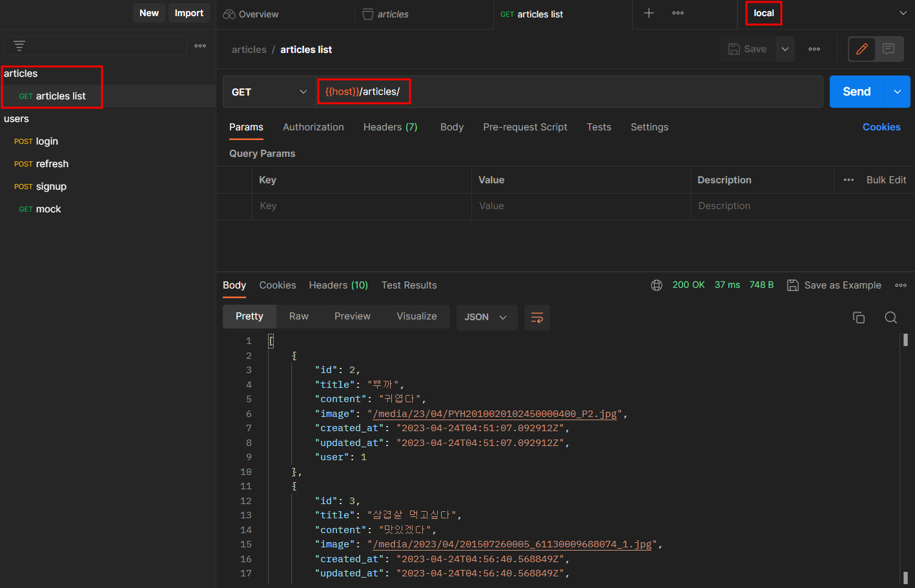Select the response Body tab
The image size is (915, 588).
234,285
